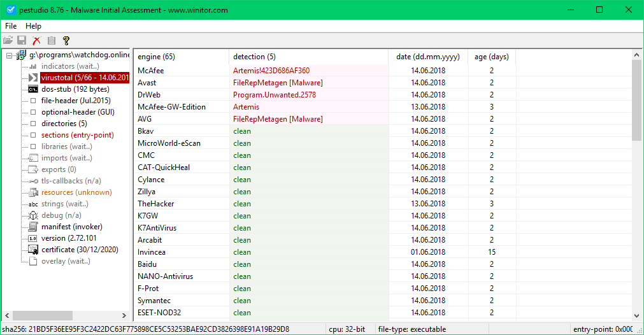Click the sha256 hash in status bar
Screen dimensions: 644x335
tap(146, 329)
